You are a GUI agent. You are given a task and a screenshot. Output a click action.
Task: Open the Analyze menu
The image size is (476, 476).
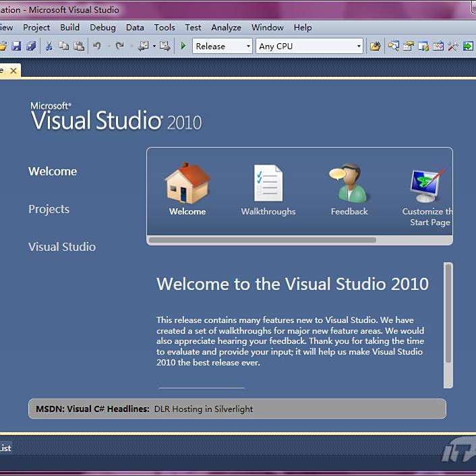[x=226, y=28]
